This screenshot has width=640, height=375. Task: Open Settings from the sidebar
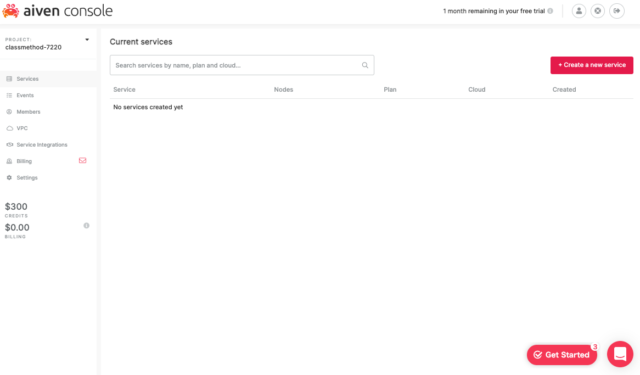pos(48,178)
